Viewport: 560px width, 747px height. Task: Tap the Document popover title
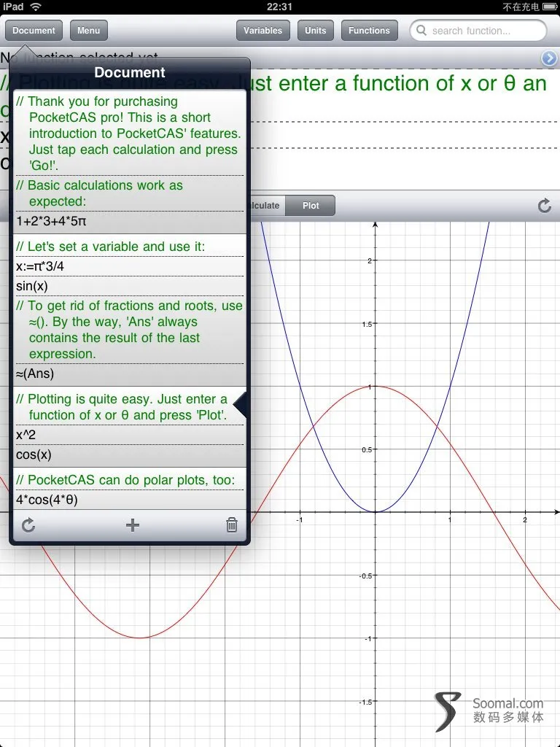click(x=130, y=72)
